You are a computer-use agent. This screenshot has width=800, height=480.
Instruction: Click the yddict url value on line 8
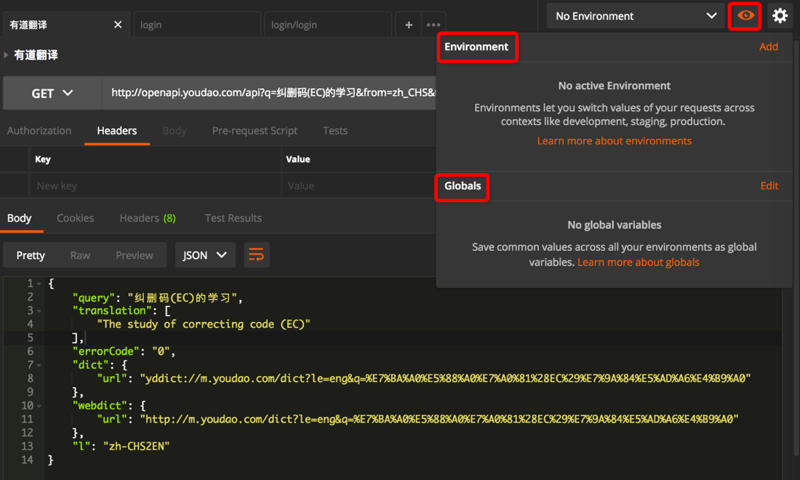[x=445, y=378]
